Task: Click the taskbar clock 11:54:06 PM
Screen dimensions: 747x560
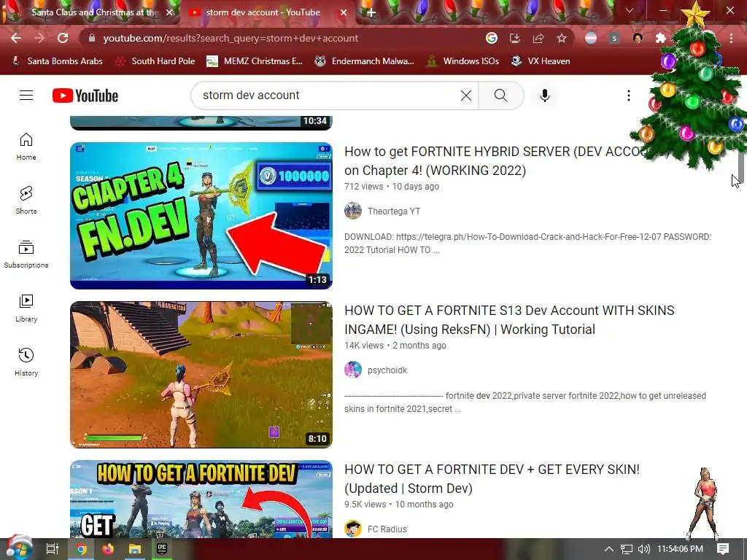Action: pos(680,549)
